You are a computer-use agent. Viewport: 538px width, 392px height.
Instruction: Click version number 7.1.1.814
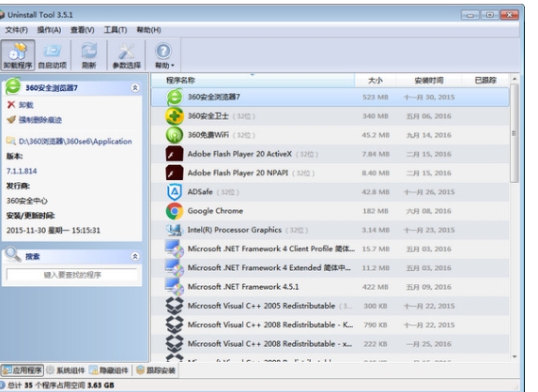[22, 171]
